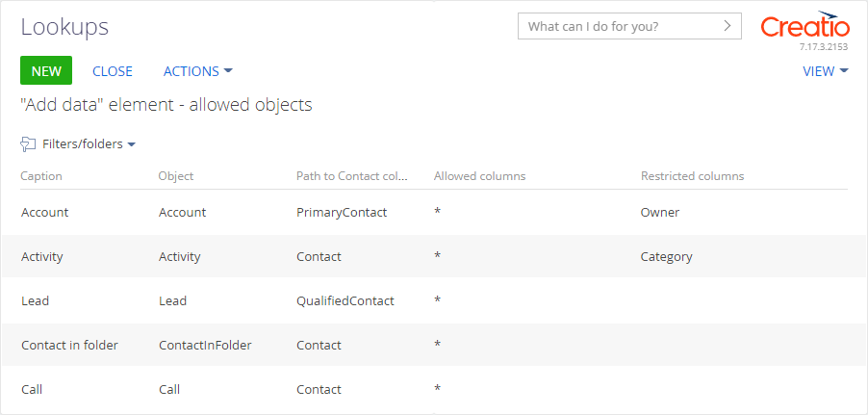Select the Lead lookup row
This screenshot has height=415, width=868.
(434, 300)
